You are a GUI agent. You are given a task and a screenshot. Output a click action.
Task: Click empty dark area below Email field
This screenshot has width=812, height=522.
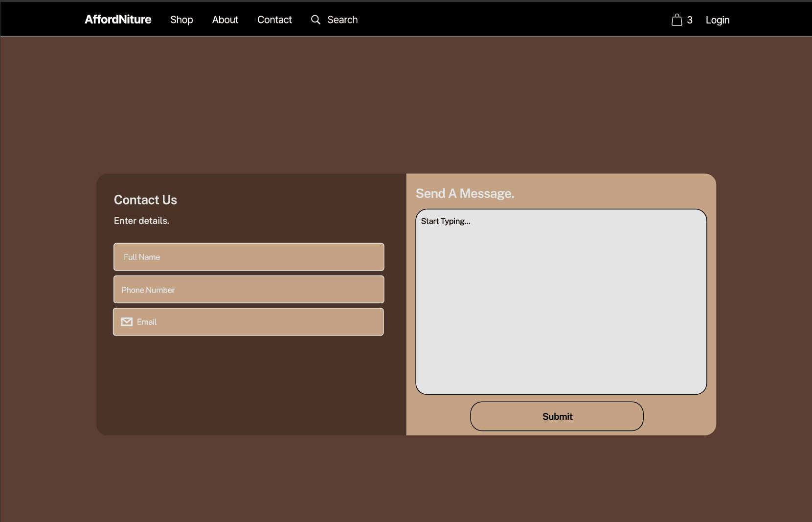tap(249, 386)
